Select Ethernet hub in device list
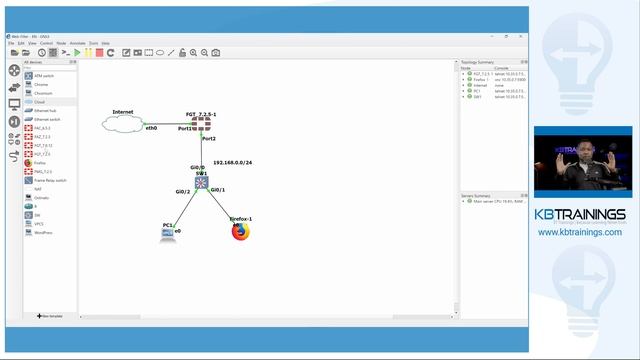The height and width of the screenshot is (360, 640). (x=50, y=111)
